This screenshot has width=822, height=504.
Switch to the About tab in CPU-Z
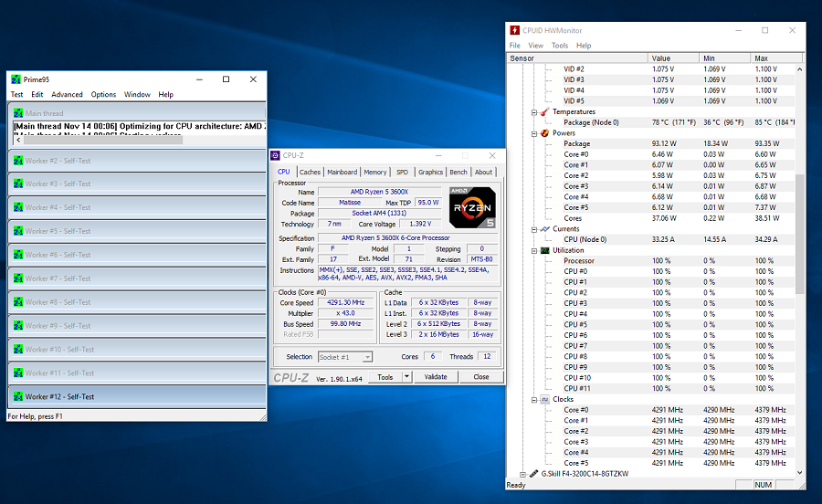(483, 172)
